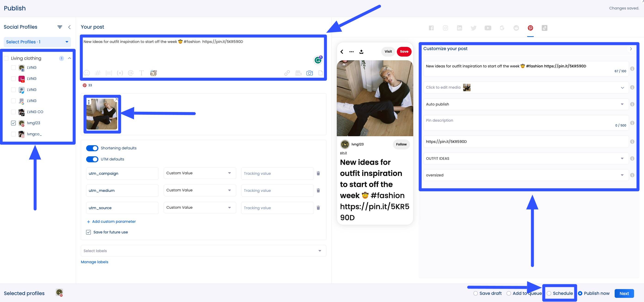
Task: Open the AI assistant bot icon
Action: click(153, 73)
